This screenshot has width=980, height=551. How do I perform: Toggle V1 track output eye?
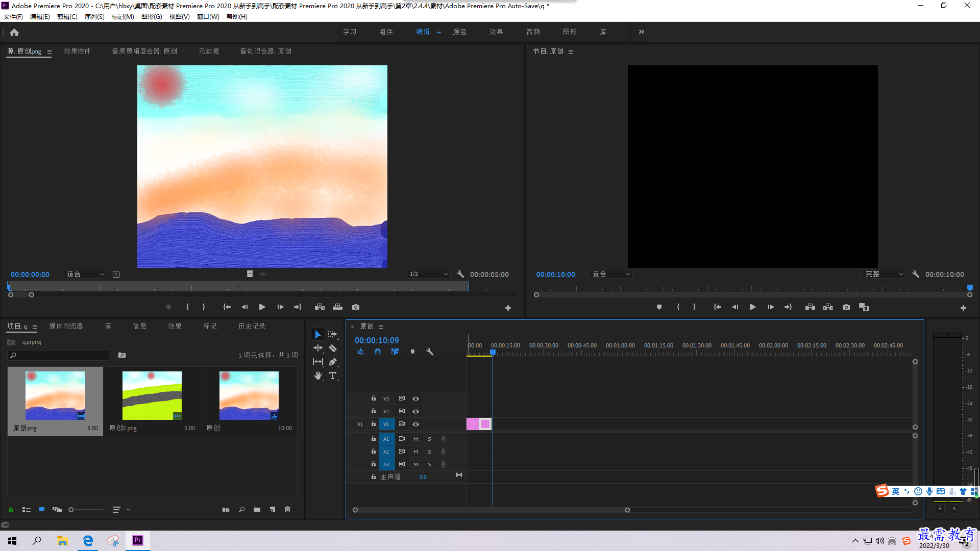click(x=415, y=424)
